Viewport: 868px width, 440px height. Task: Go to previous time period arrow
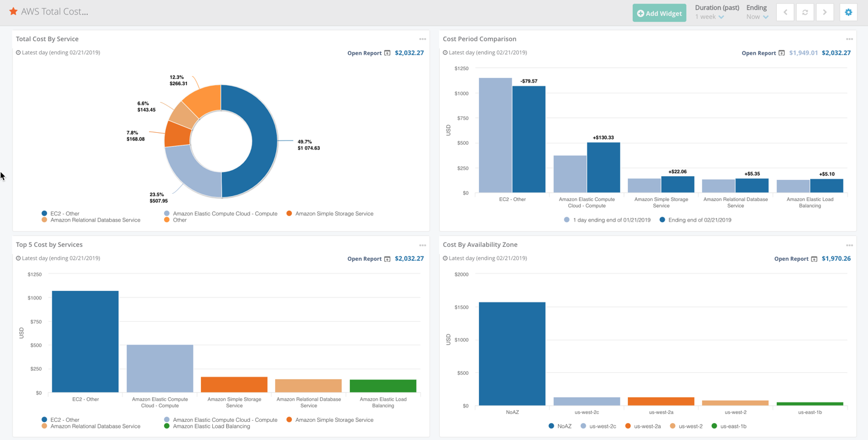785,13
